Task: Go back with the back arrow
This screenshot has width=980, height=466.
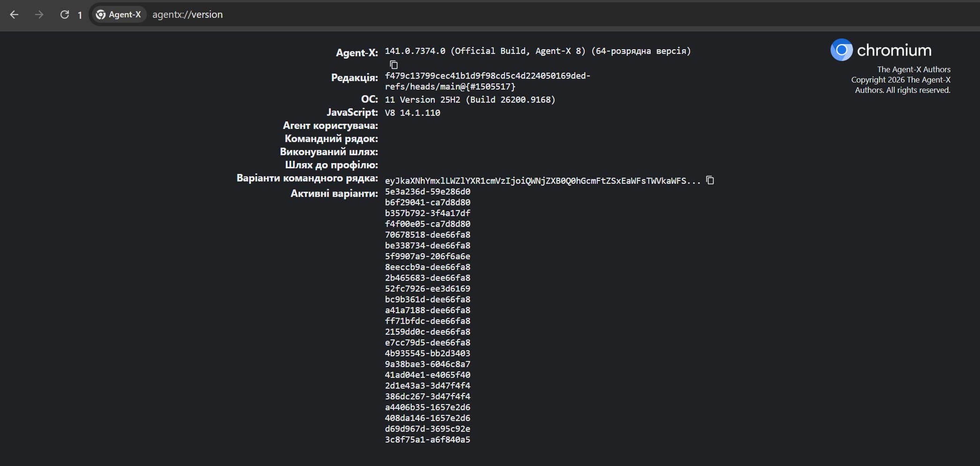Action: pyautogui.click(x=14, y=15)
